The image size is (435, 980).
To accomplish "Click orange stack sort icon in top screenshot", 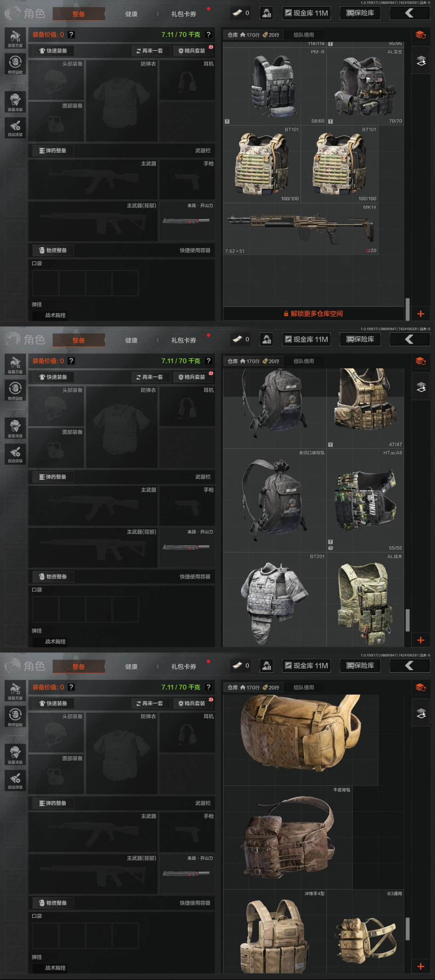I will pos(421,35).
